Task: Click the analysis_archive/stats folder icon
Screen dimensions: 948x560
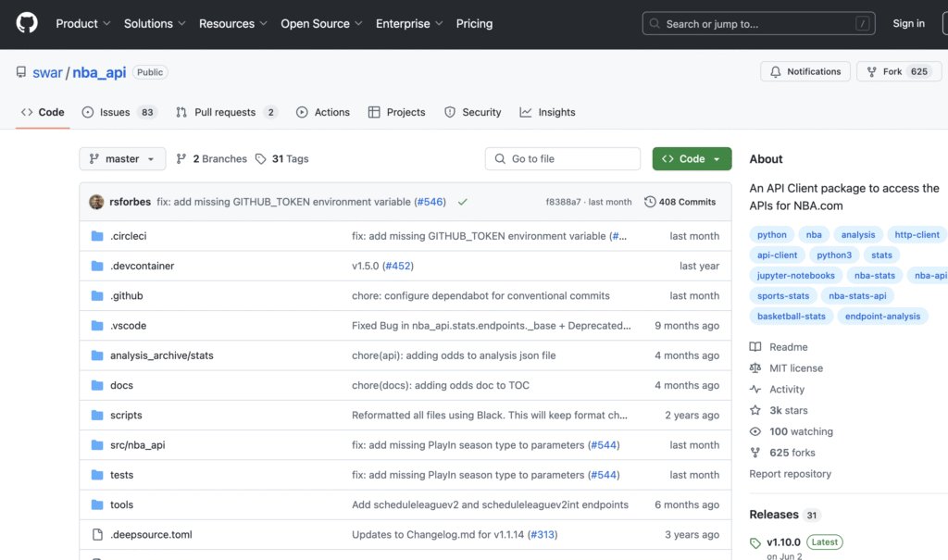Action: [96, 355]
